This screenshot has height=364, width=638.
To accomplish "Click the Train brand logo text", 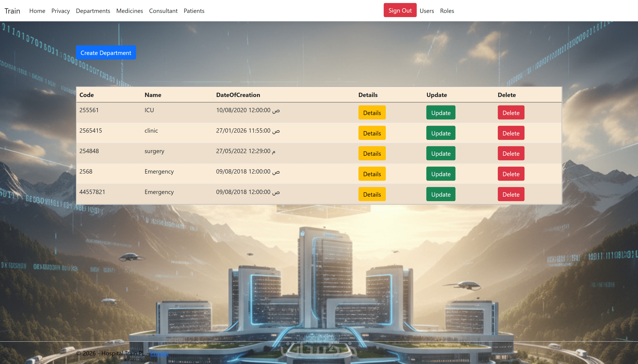I will pos(12,11).
